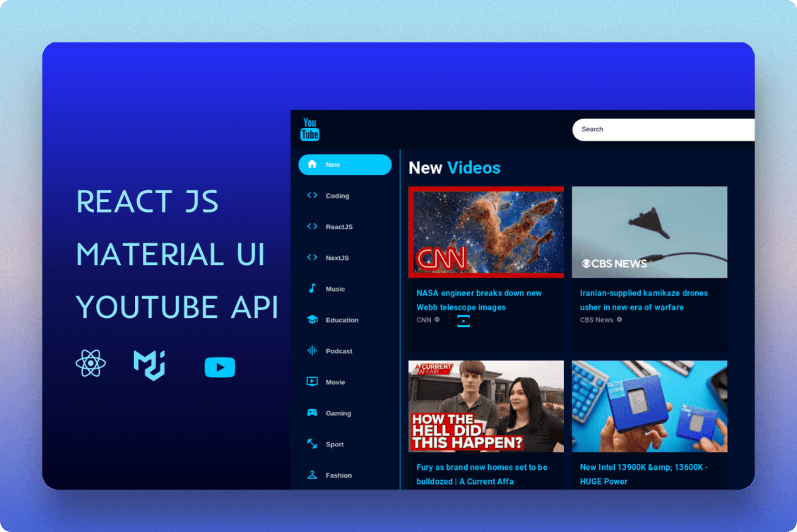Open the CBS News drone video thumbnail
Viewport: 797px width, 532px height.
649,232
